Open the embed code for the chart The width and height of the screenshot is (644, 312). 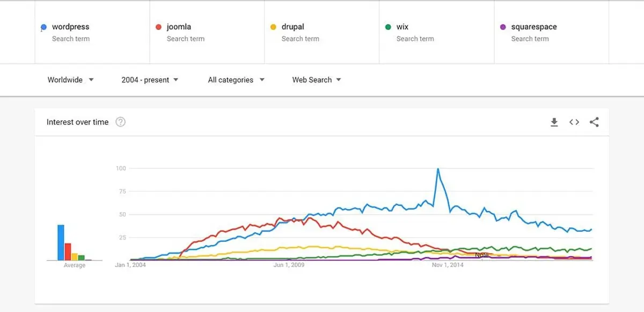click(574, 122)
